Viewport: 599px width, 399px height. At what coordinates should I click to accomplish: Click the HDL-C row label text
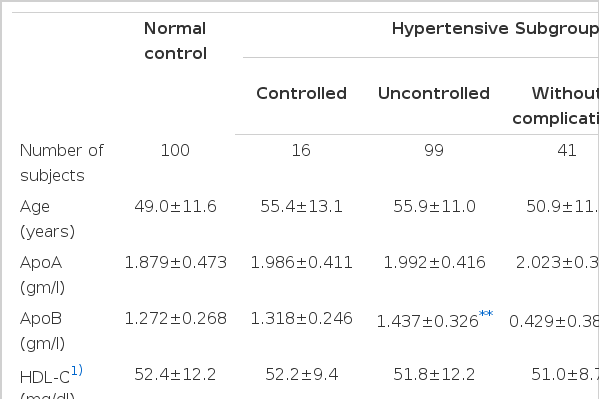coord(45,378)
